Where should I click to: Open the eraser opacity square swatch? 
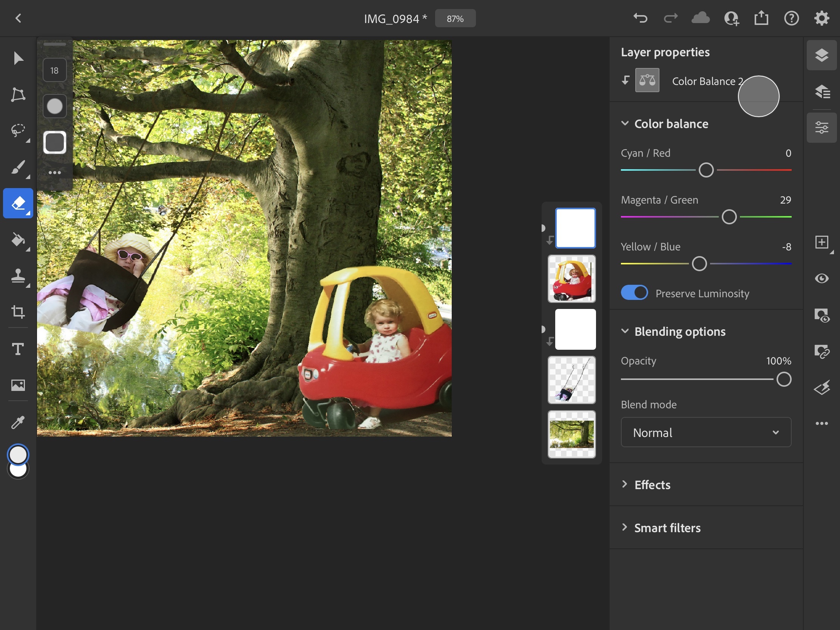[x=54, y=142]
